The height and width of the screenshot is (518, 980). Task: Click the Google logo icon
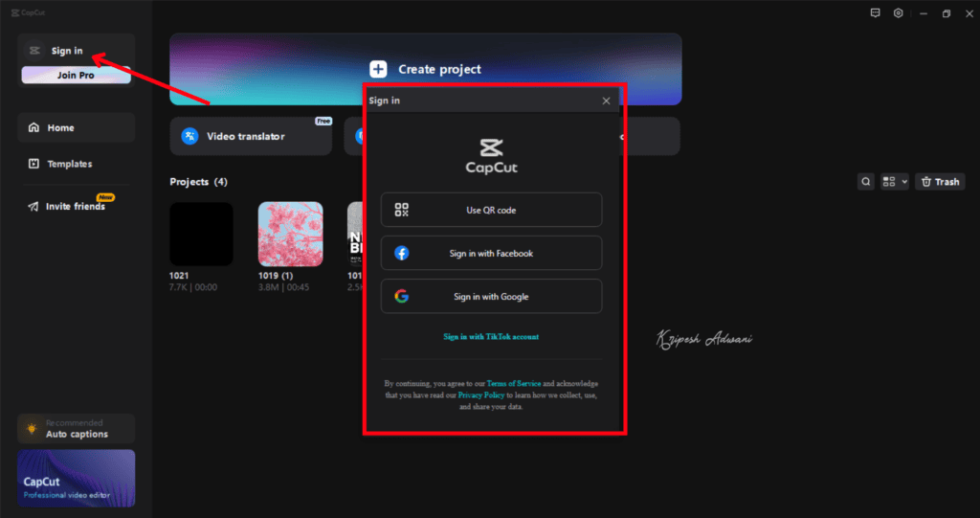tap(402, 297)
